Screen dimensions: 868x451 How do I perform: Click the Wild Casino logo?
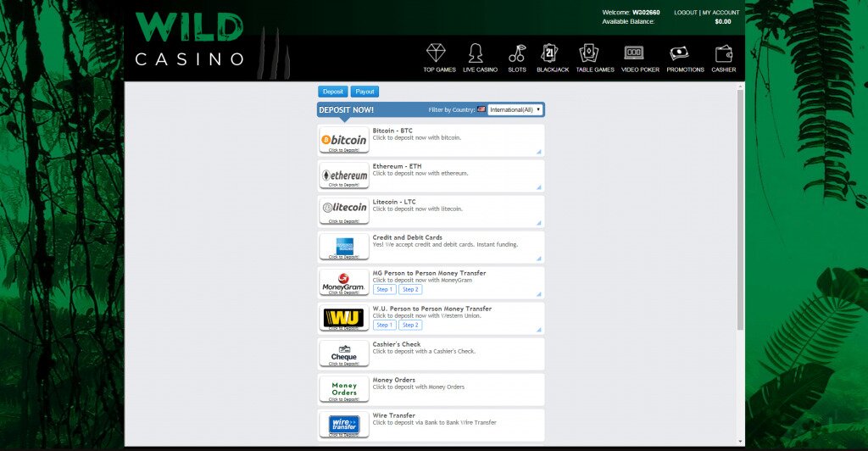(189, 39)
